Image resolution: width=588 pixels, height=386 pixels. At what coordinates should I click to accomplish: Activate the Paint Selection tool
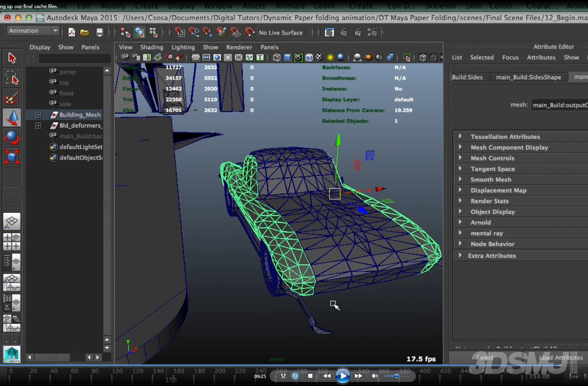tap(12, 98)
